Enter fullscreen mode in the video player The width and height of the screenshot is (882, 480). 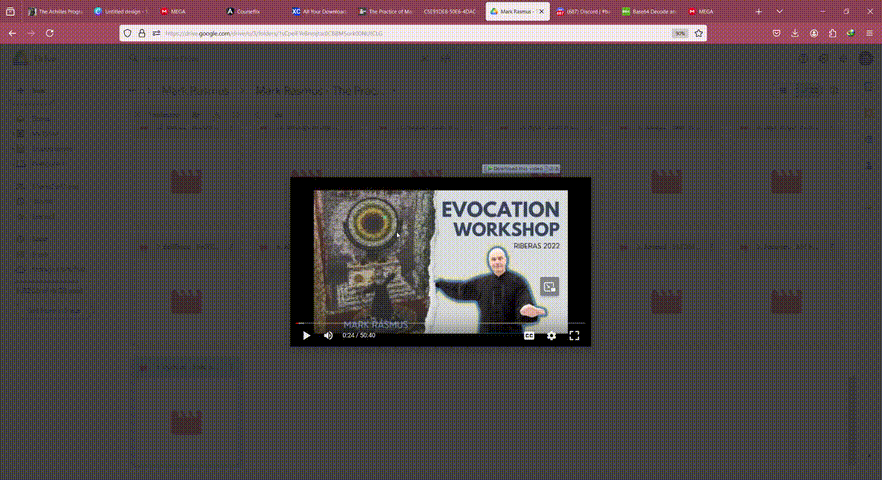coord(574,335)
